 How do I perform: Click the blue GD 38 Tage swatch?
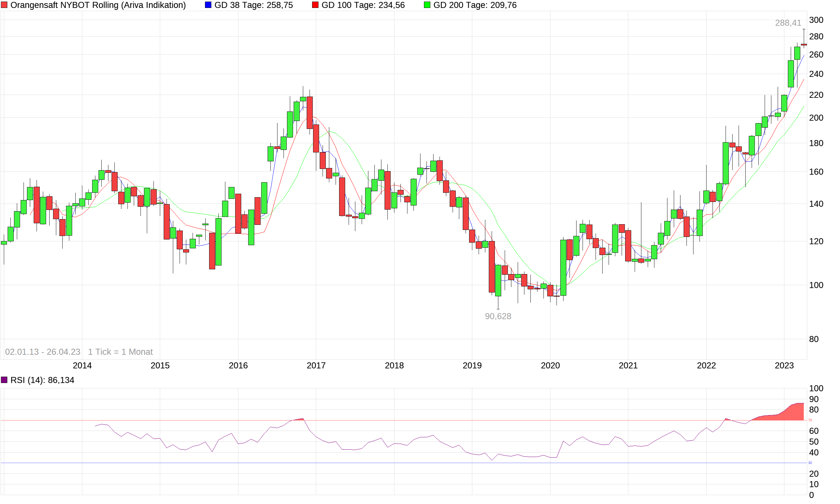[x=208, y=5]
